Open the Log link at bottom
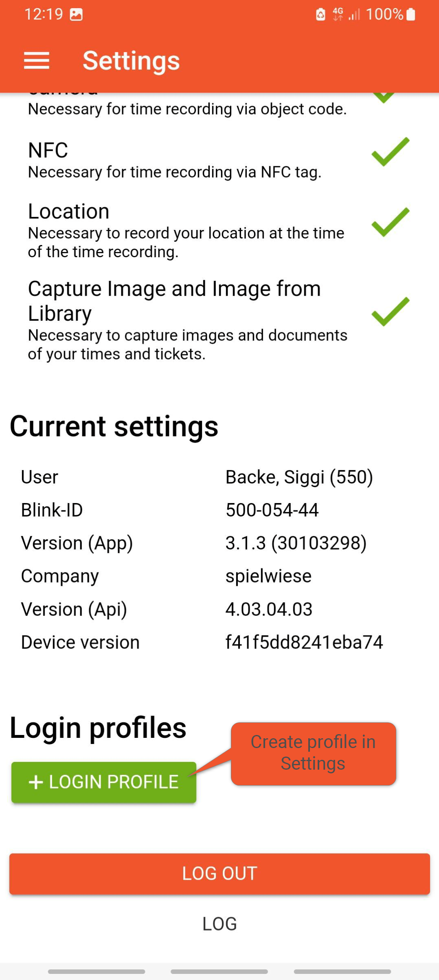The height and width of the screenshot is (980, 439). click(219, 924)
